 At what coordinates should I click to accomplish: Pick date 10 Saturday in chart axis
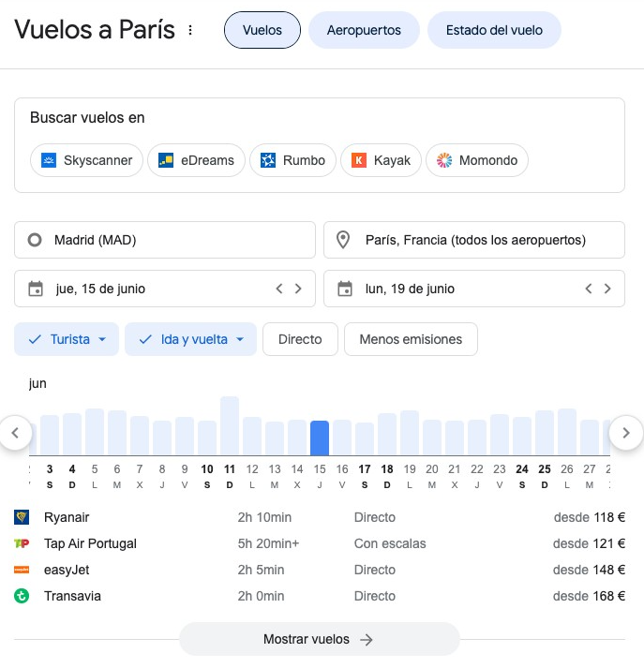[x=207, y=476]
